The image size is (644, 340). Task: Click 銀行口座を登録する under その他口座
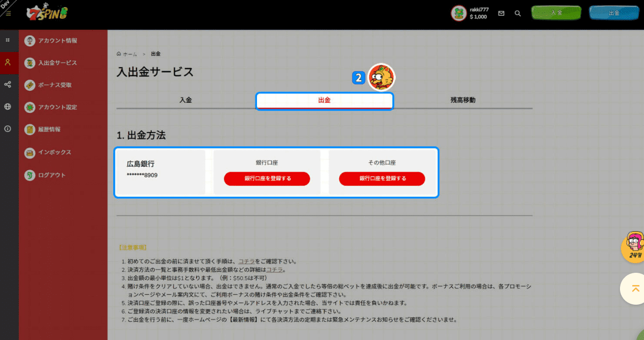382,179
